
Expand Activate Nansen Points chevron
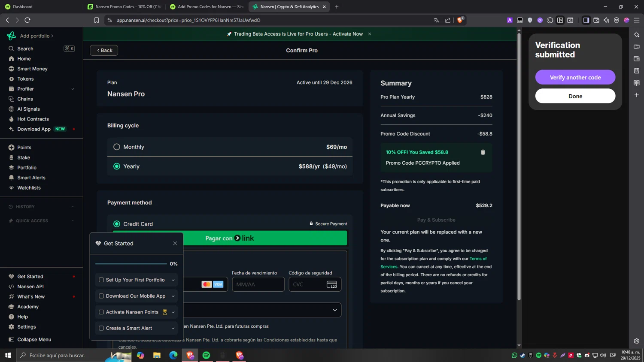tap(173, 312)
